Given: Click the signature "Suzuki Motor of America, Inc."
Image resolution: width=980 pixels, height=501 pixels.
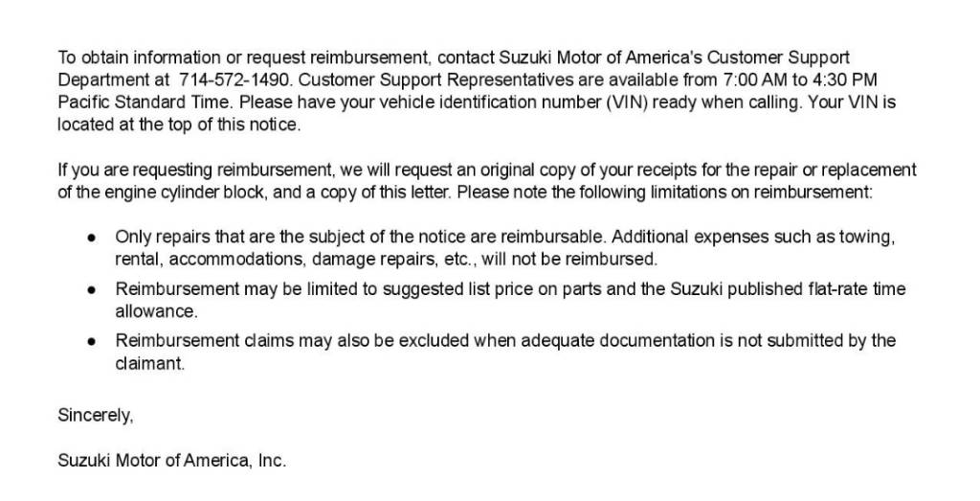Looking at the screenshot, I should tap(172, 461).
